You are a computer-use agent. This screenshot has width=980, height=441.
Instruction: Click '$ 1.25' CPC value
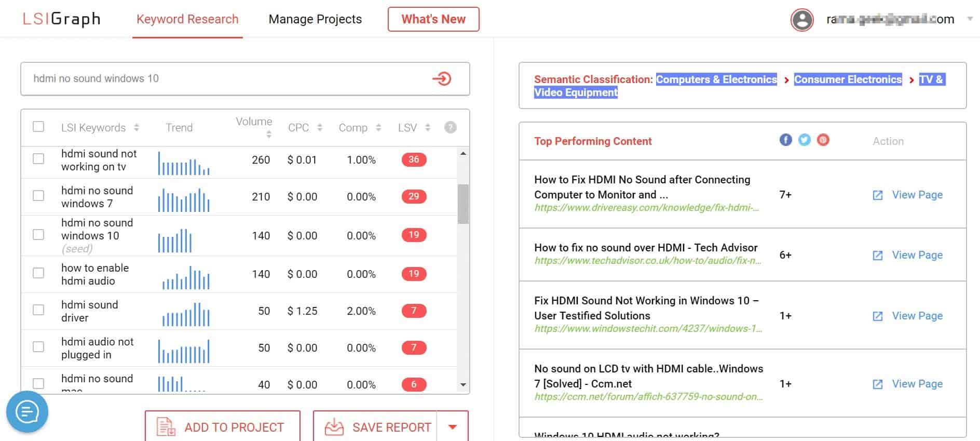tap(302, 311)
